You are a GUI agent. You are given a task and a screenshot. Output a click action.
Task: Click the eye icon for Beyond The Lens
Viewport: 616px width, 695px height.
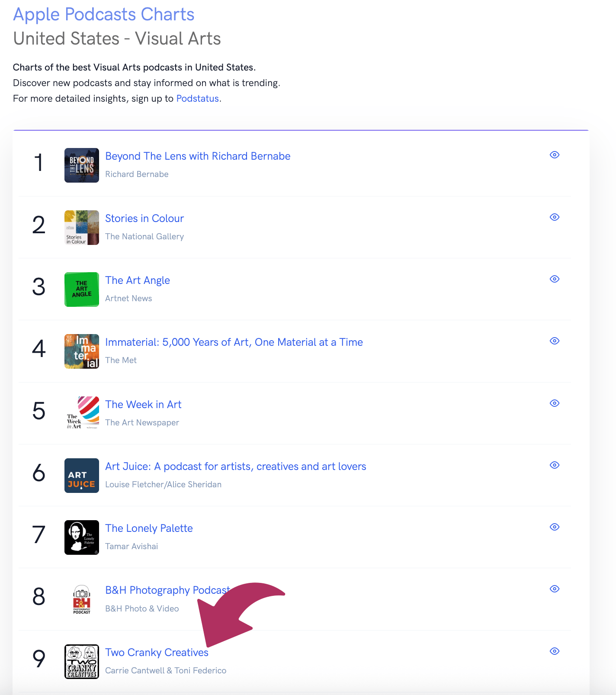point(555,155)
